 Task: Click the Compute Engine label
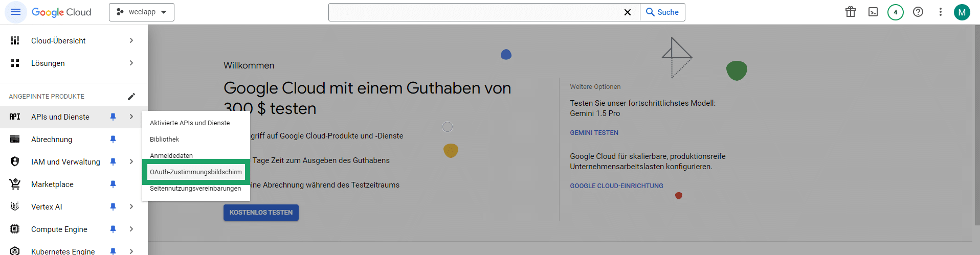coord(59,229)
